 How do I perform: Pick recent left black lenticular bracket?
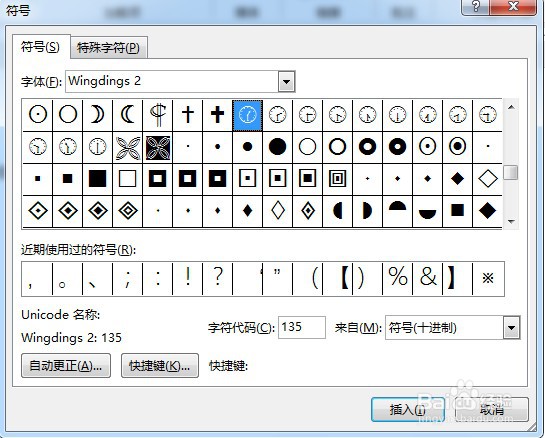pos(344,278)
